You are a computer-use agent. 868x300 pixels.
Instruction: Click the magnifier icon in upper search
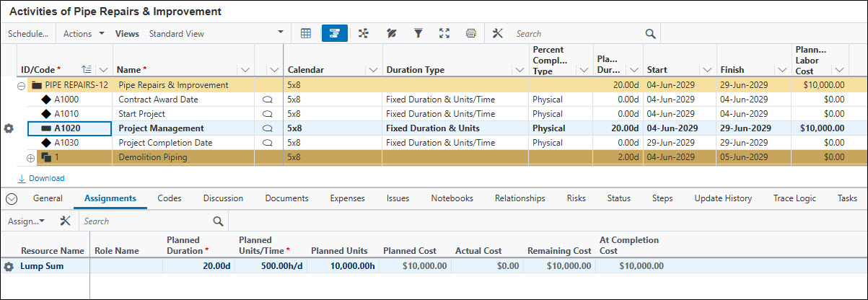pos(650,33)
